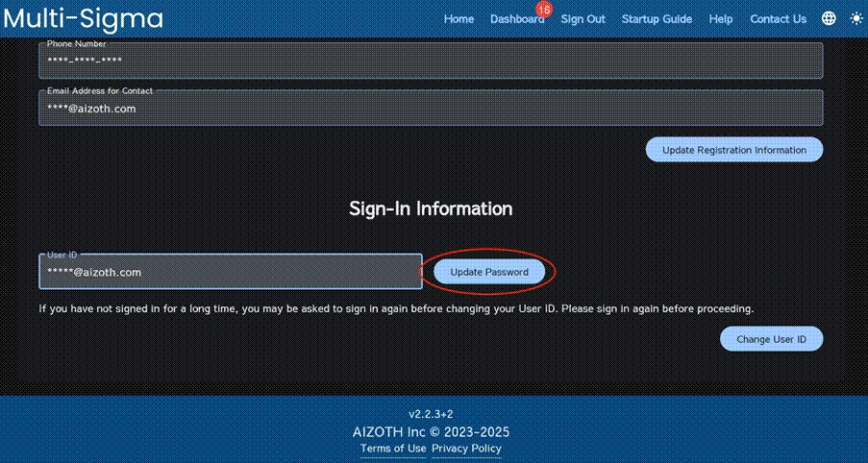Viewport: 868px width, 463px height.
Task: Click the red notification badge showing 16
Action: tap(544, 9)
